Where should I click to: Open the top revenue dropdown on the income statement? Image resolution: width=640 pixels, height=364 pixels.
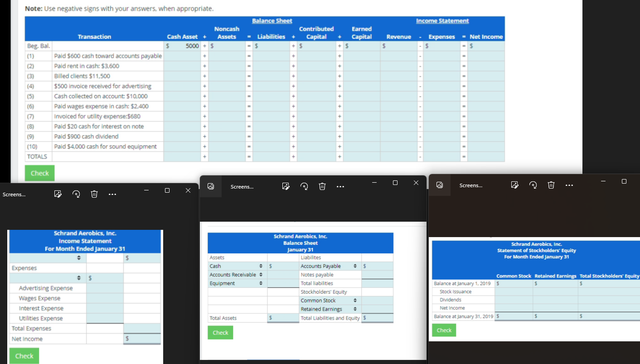click(48, 258)
